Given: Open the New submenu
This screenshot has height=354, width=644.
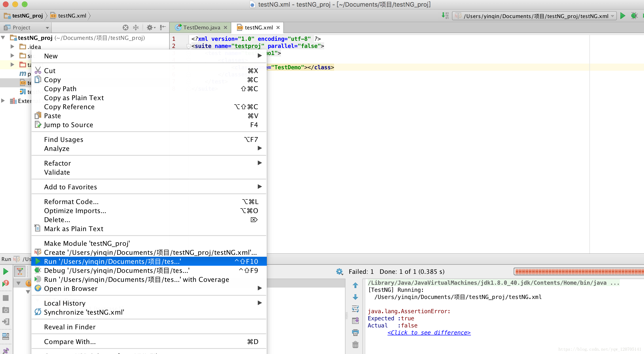Looking at the screenshot, I should coord(149,56).
